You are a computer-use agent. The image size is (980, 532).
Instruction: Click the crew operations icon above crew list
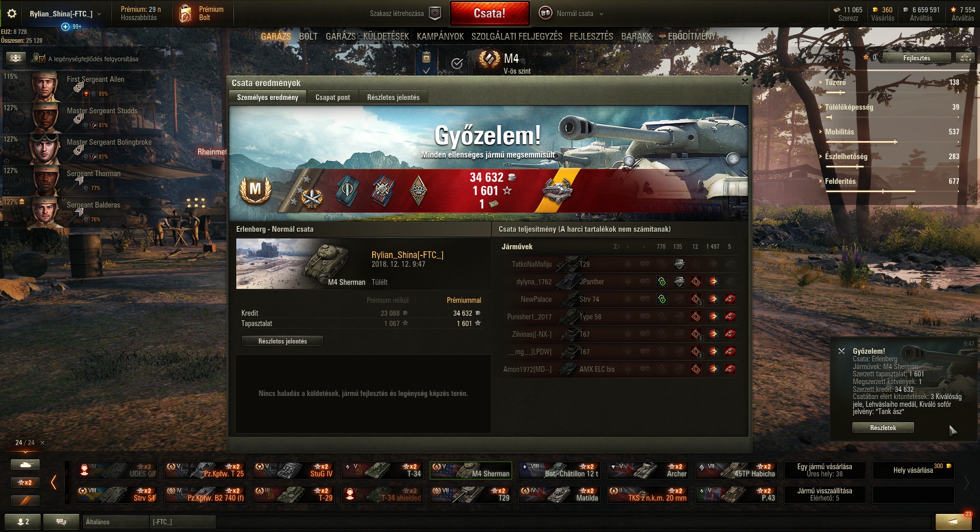(x=15, y=58)
